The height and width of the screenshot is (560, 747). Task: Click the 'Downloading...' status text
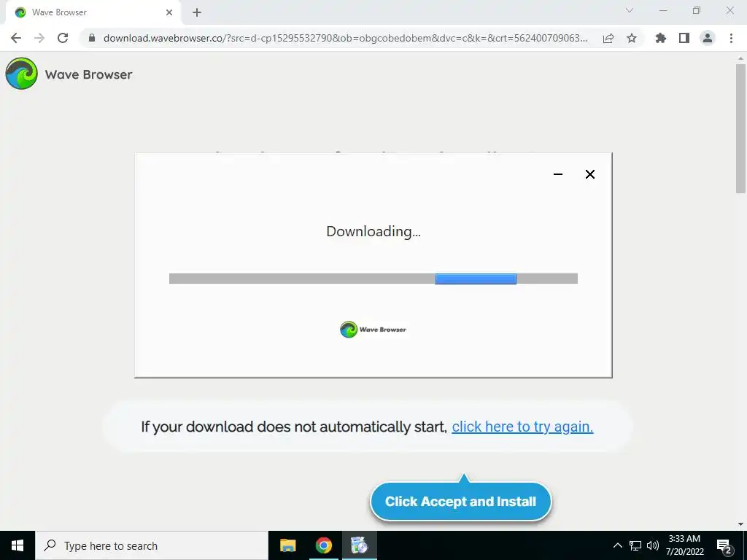373,231
